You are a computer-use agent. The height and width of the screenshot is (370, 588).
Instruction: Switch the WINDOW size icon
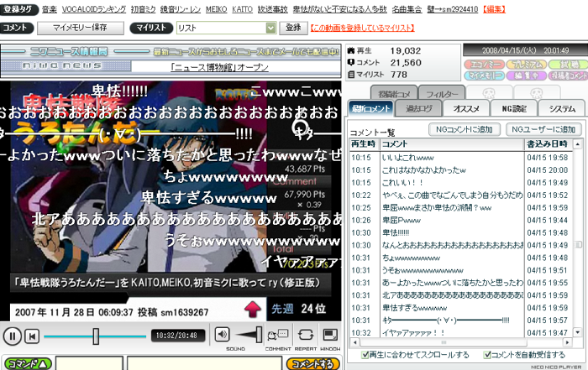tap(330, 335)
